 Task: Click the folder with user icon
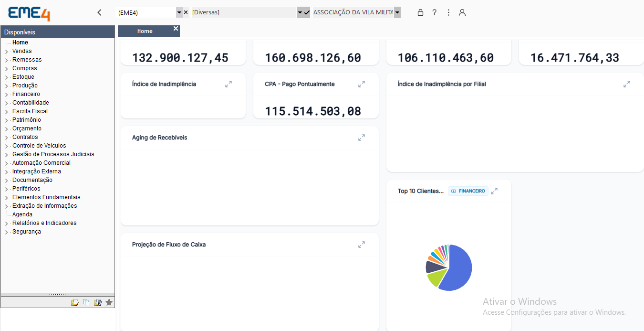tap(98, 302)
